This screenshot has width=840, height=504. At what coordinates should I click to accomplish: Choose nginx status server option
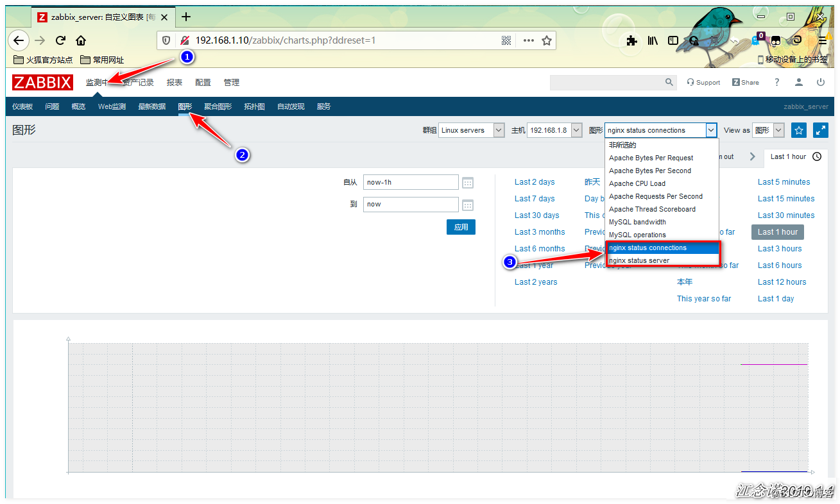coord(662,260)
